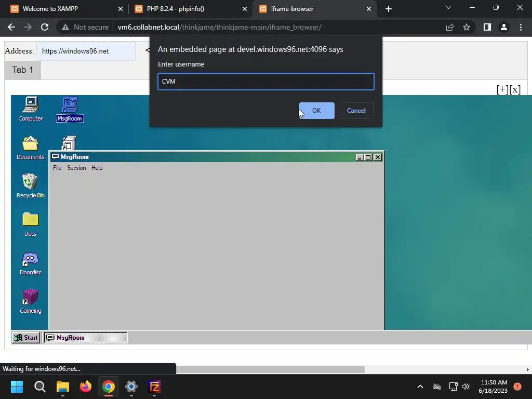Click the [+] add tab link

click(x=502, y=89)
